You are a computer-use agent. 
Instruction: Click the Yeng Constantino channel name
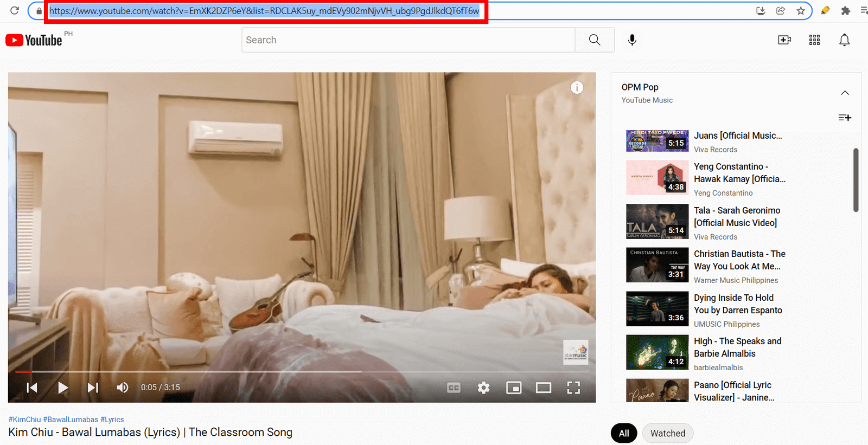pos(723,193)
